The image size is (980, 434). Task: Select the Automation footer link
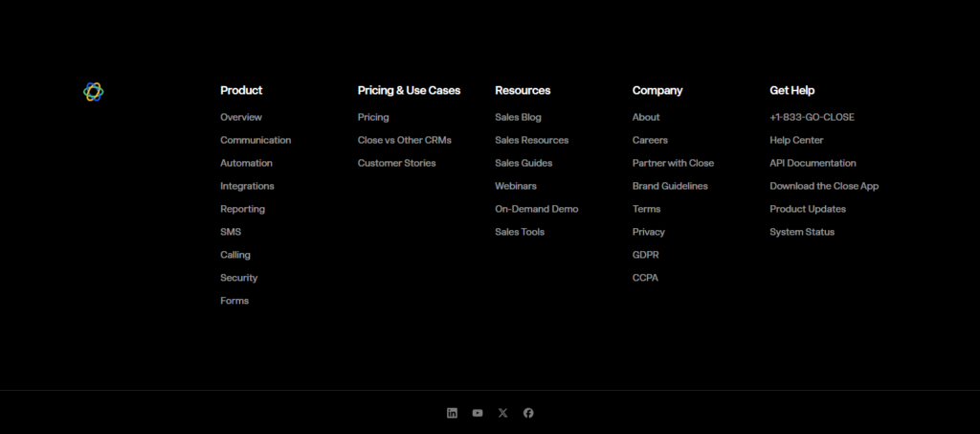[246, 163]
